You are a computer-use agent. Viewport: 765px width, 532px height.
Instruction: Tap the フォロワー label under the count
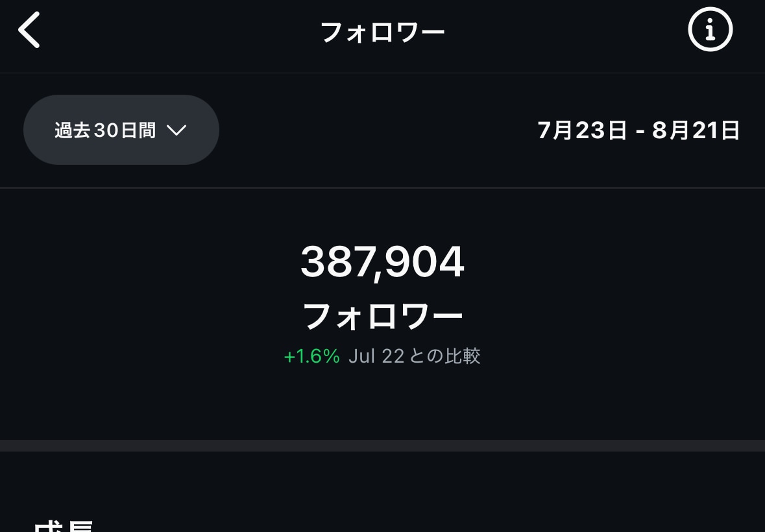383,316
